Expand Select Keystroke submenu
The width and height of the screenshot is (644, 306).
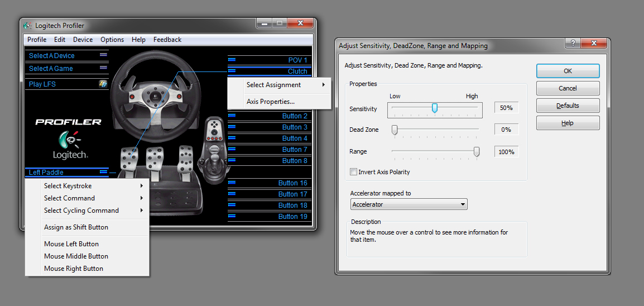[86, 186]
